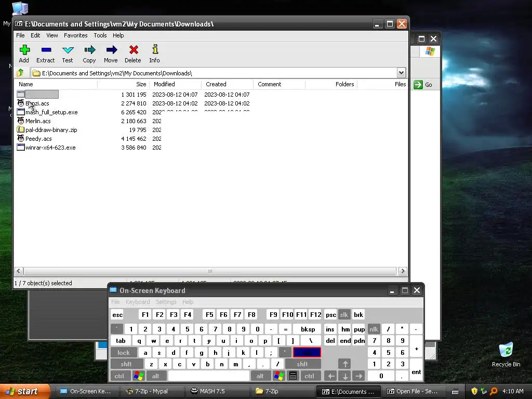Click the application menu key on keyboard
The height and width of the screenshot is (399, 532).
293,376
